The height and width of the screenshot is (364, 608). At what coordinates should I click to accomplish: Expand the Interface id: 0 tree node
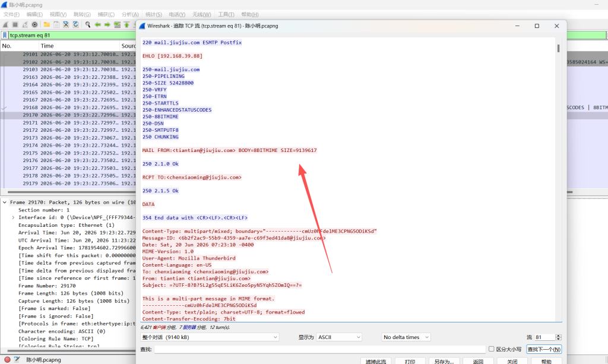coord(13,217)
